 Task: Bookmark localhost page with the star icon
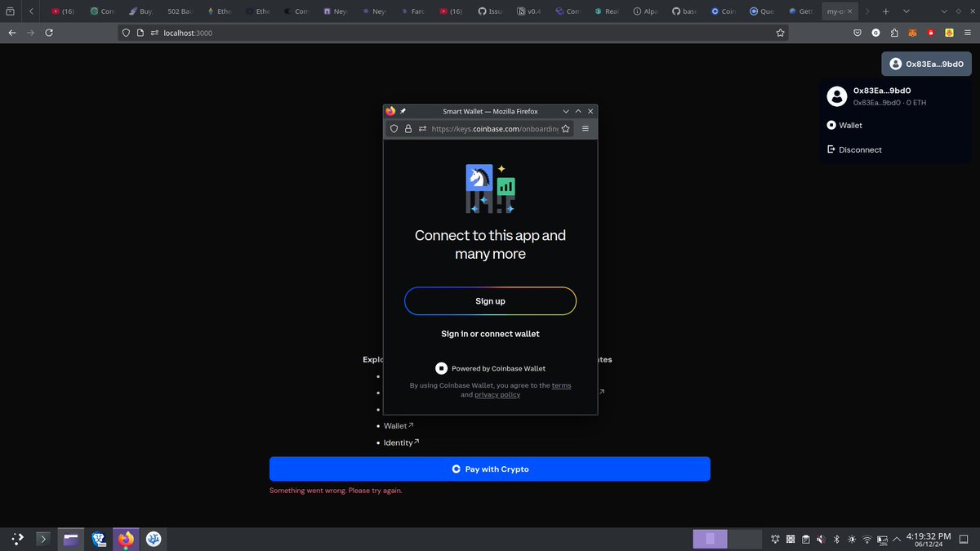click(x=780, y=33)
